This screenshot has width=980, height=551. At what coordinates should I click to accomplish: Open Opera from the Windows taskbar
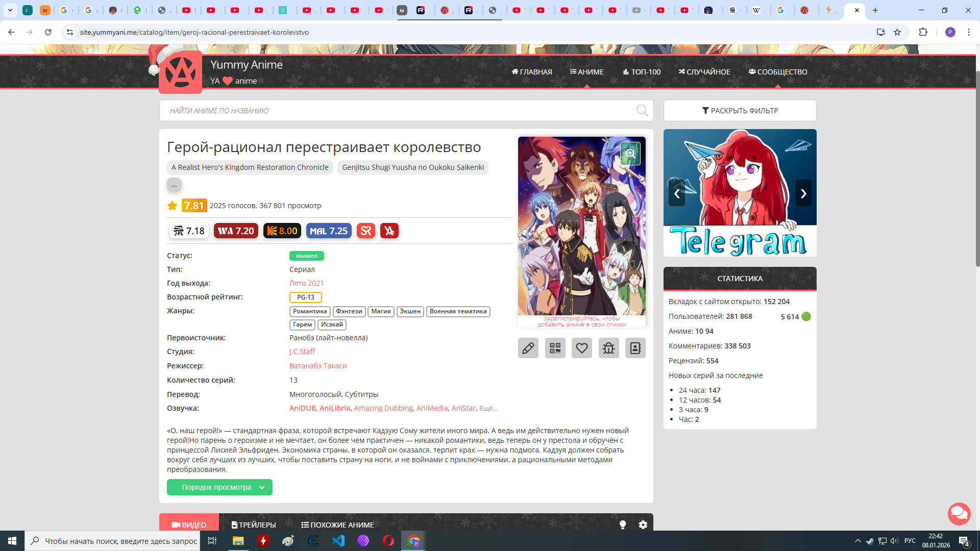tap(388, 541)
